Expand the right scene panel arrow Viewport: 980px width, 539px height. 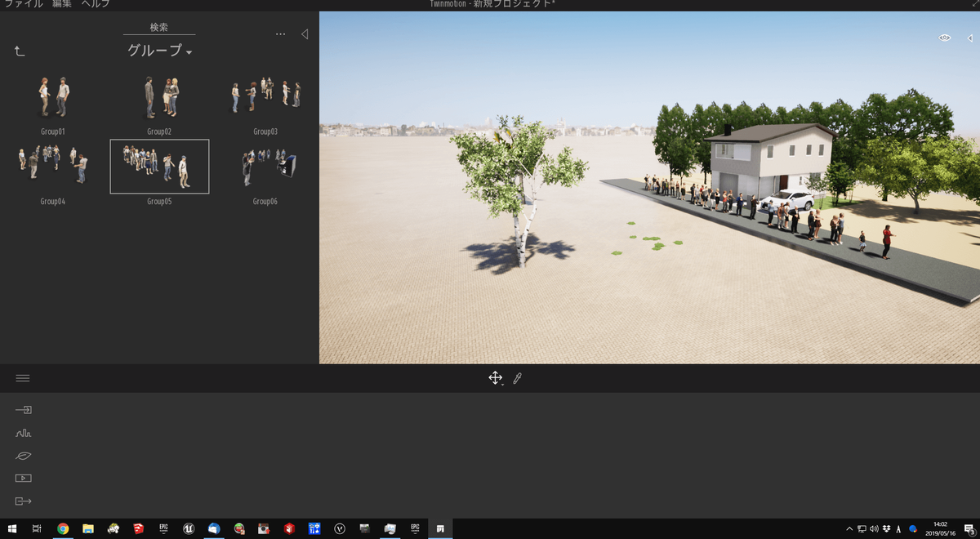(969, 38)
